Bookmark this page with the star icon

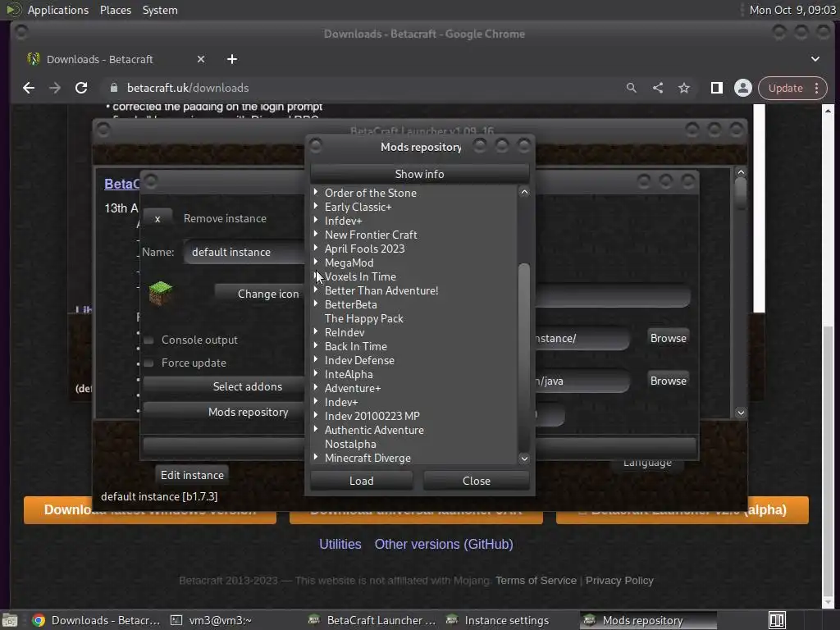coord(684,88)
